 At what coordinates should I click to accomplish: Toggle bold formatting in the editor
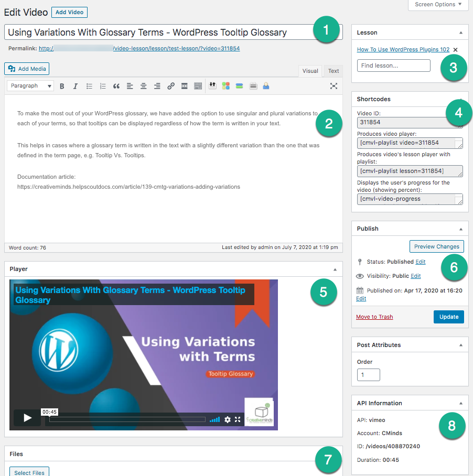62,86
